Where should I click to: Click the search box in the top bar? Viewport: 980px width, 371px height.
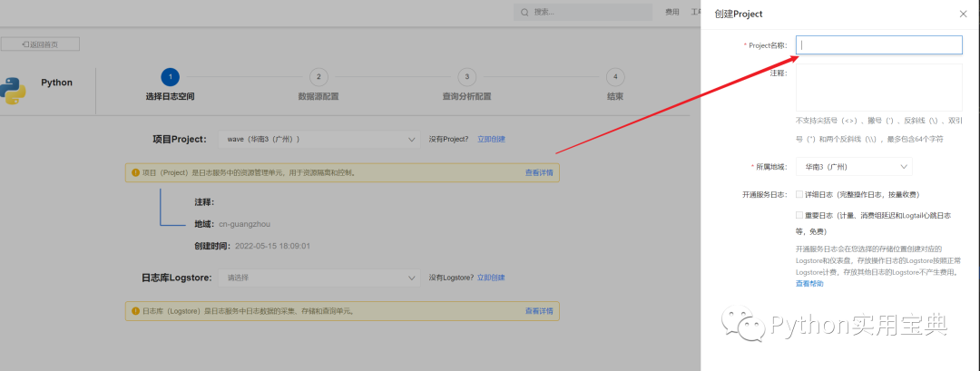point(583,12)
